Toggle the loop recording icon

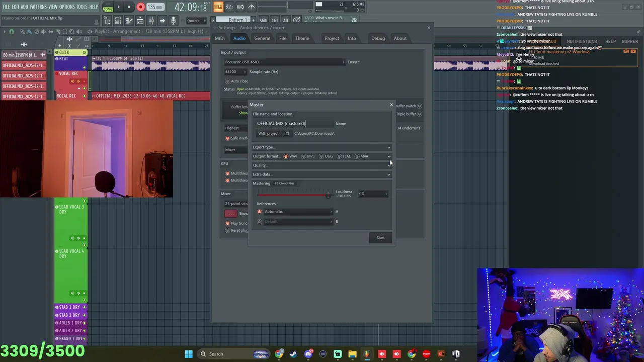click(x=240, y=7)
